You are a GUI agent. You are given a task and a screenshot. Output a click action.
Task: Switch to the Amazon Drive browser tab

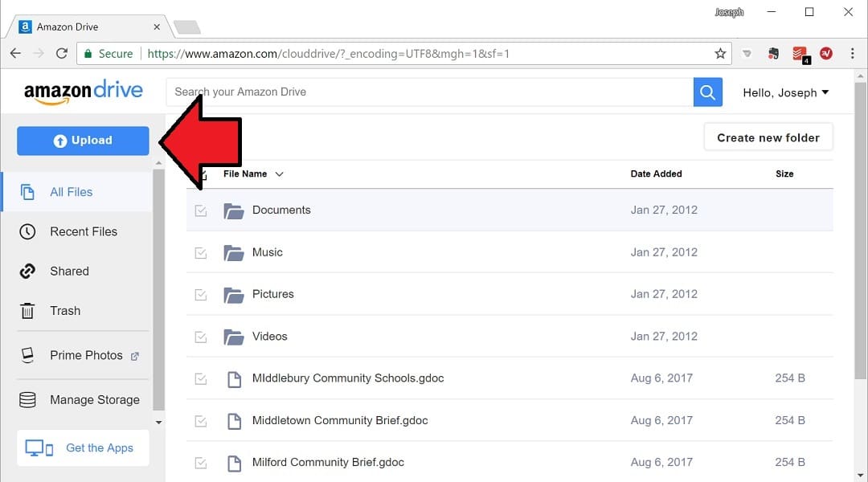[x=80, y=27]
